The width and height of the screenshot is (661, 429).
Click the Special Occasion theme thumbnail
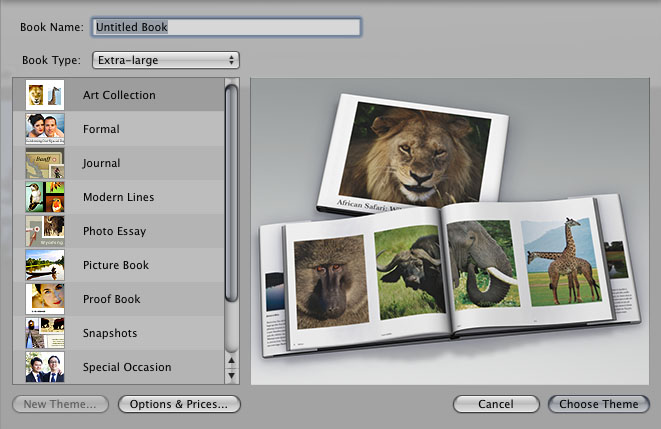coord(45,367)
